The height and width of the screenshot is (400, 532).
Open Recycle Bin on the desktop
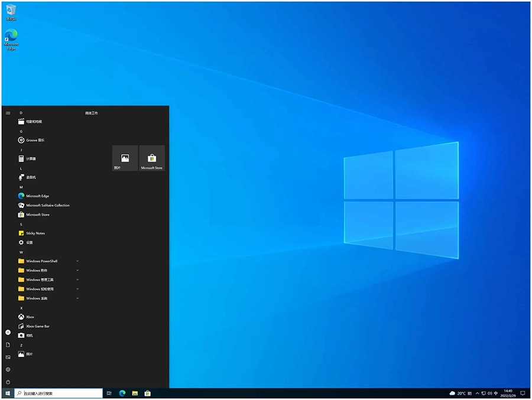pyautogui.click(x=11, y=11)
